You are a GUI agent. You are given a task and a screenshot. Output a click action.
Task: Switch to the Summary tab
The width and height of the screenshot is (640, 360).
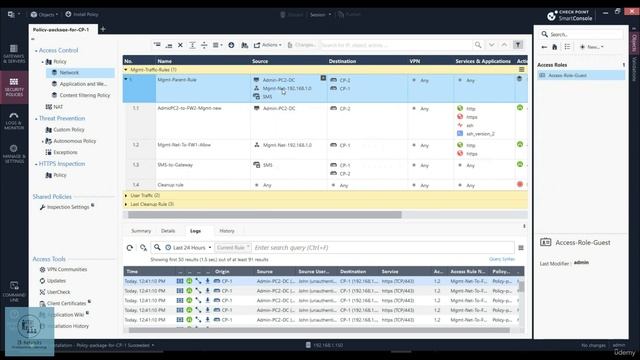pos(141,231)
